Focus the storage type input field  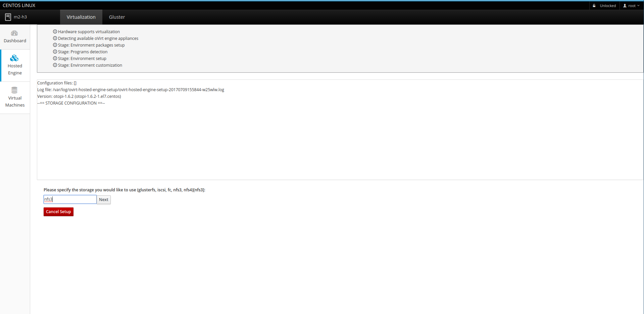pos(70,199)
